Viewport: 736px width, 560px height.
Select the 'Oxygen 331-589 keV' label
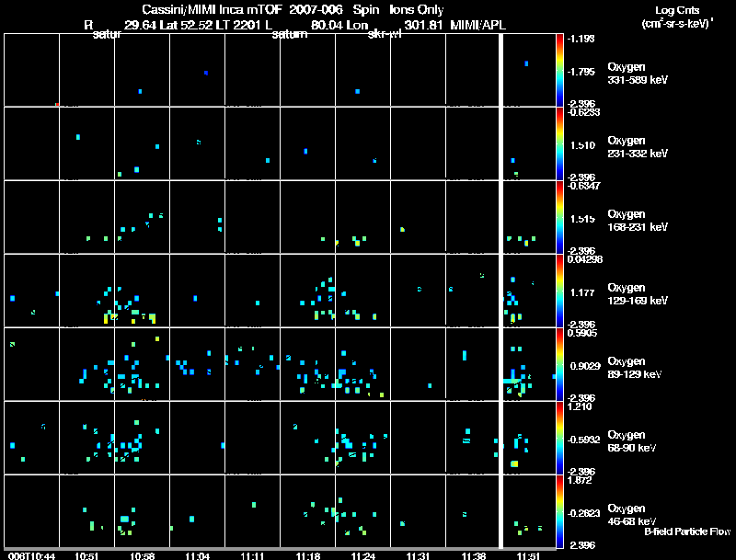point(638,74)
